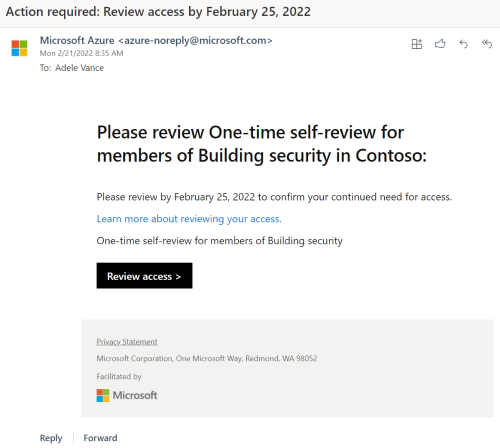The width and height of the screenshot is (500, 448).
Task: Click the heading Please review One-time self-review
Action: [x=262, y=144]
